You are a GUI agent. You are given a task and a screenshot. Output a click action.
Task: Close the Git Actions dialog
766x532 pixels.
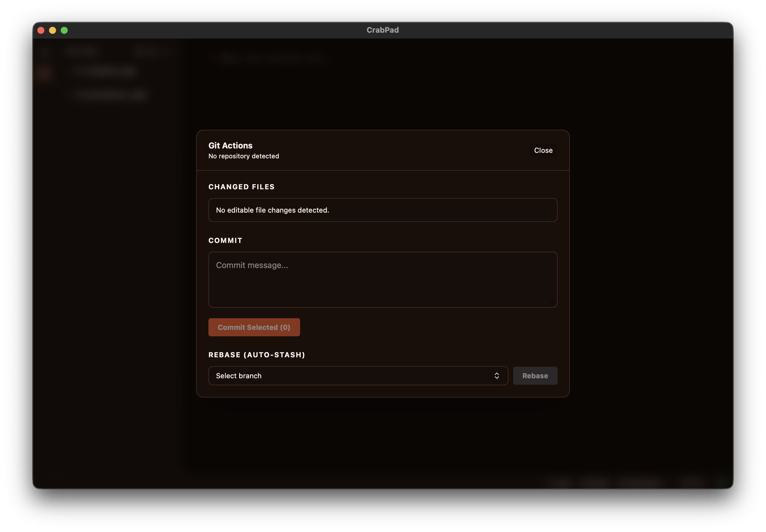tap(543, 150)
